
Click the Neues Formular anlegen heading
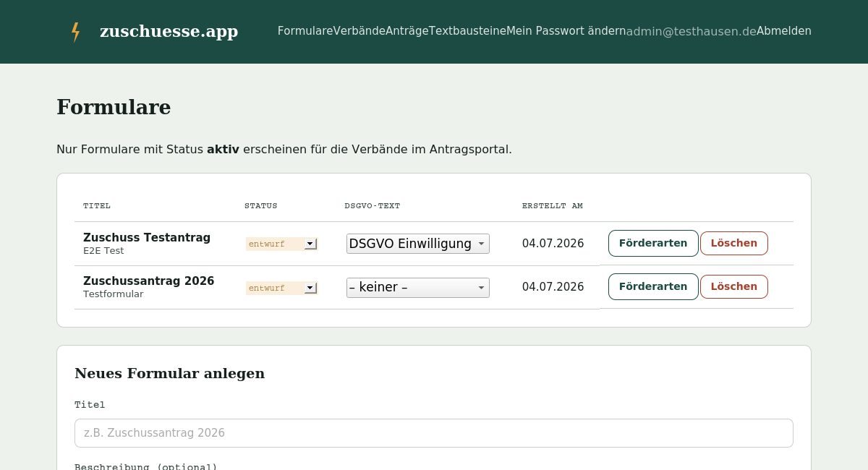click(x=170, y=373)
